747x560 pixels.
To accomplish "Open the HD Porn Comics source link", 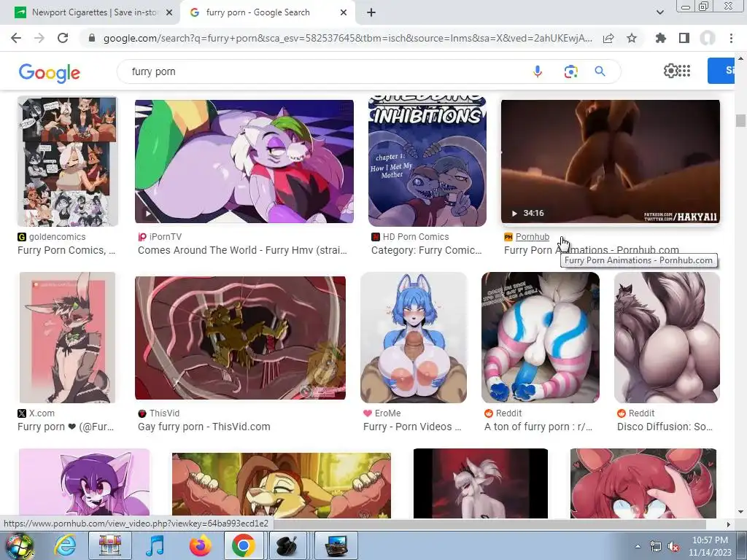I will point(415,237).
